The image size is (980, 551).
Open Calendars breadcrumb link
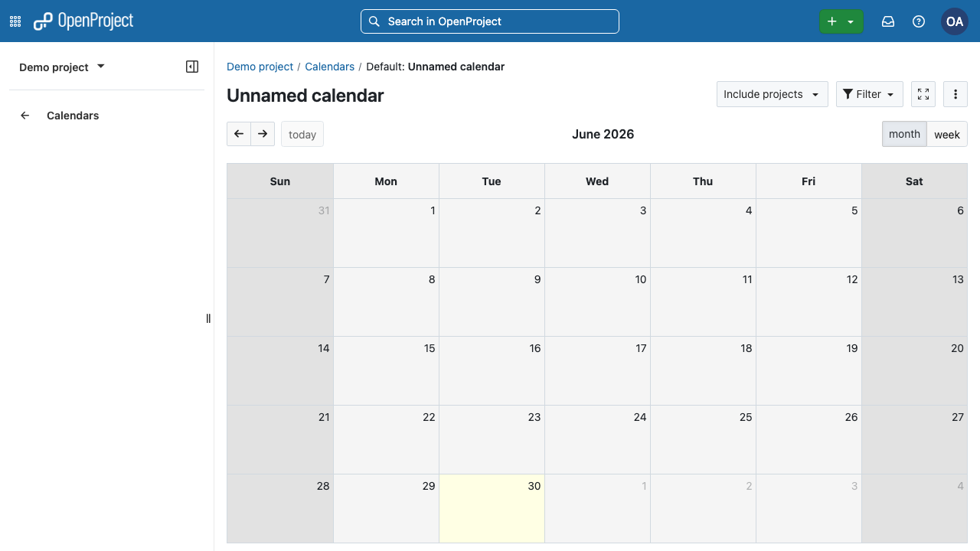(329, 67)
